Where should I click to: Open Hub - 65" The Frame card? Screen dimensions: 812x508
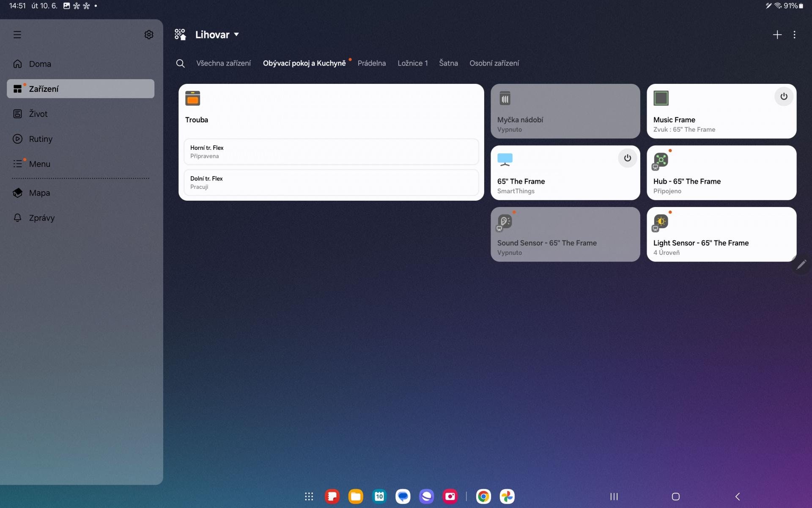pyautogui.click(x=721, y=173)
